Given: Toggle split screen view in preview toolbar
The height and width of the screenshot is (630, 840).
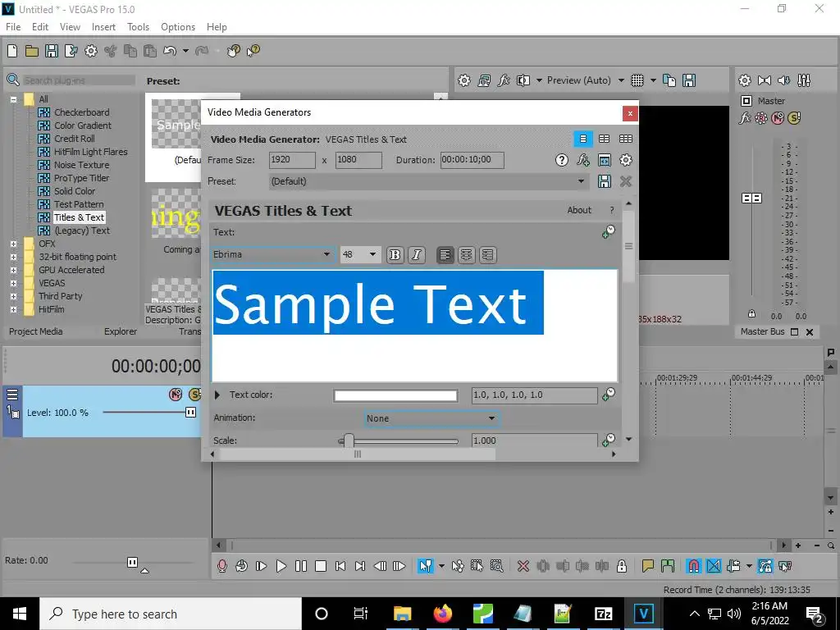Looking at the screenshot, I should point(523,80).
